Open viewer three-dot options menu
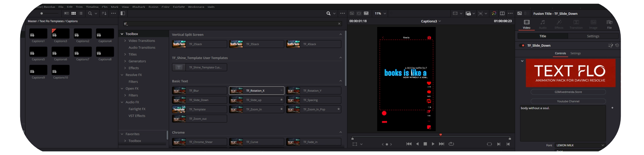This screenshot has height=155, width=644. (x=510, y=13)
